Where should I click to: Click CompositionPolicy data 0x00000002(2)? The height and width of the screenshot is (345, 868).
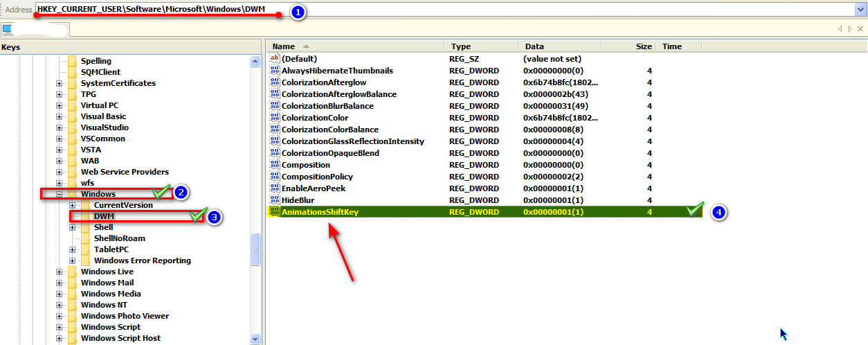tap(554, 177)
